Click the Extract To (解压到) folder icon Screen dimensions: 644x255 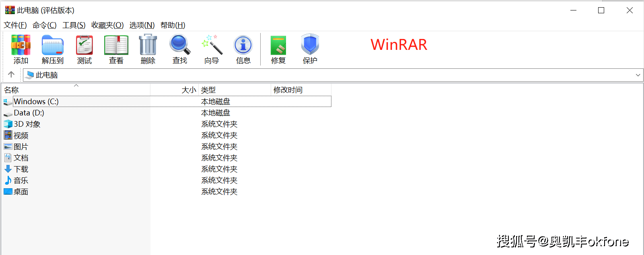coord(53,45)
